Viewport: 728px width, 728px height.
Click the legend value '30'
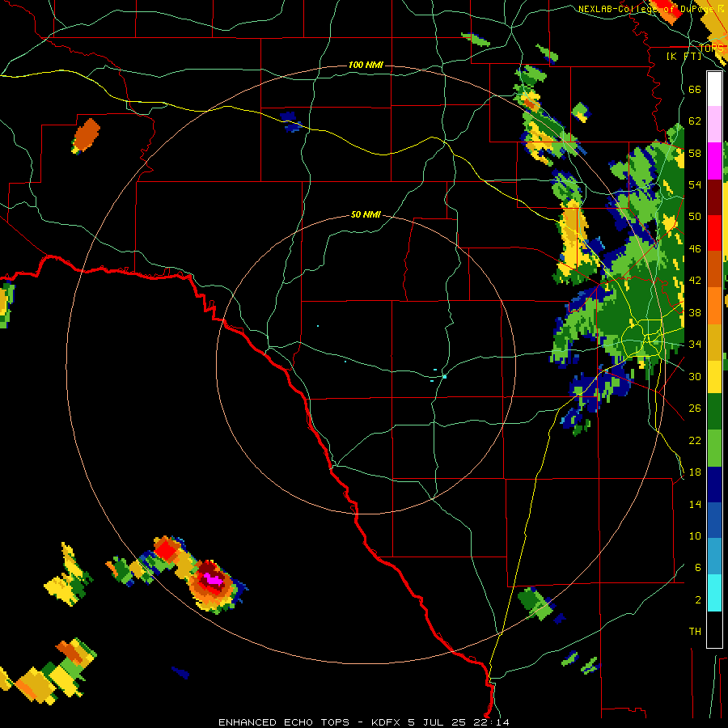(695, 376)
